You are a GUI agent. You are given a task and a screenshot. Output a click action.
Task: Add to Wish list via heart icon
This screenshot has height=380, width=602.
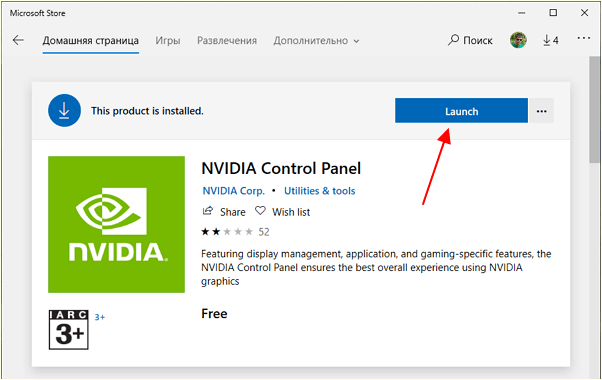coord(260,211)
